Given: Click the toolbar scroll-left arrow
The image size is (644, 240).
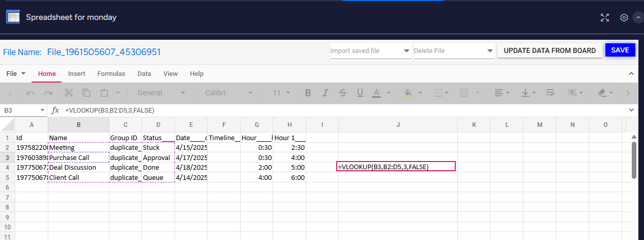Looking at the screenshot, I should click(11, 93).
